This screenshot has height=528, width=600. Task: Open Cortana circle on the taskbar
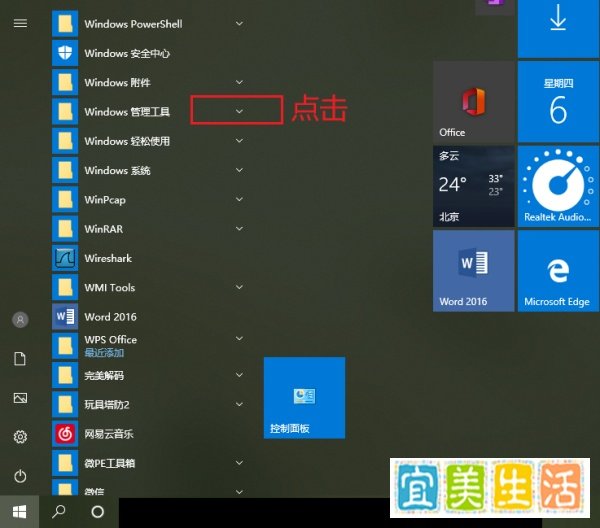98,512
